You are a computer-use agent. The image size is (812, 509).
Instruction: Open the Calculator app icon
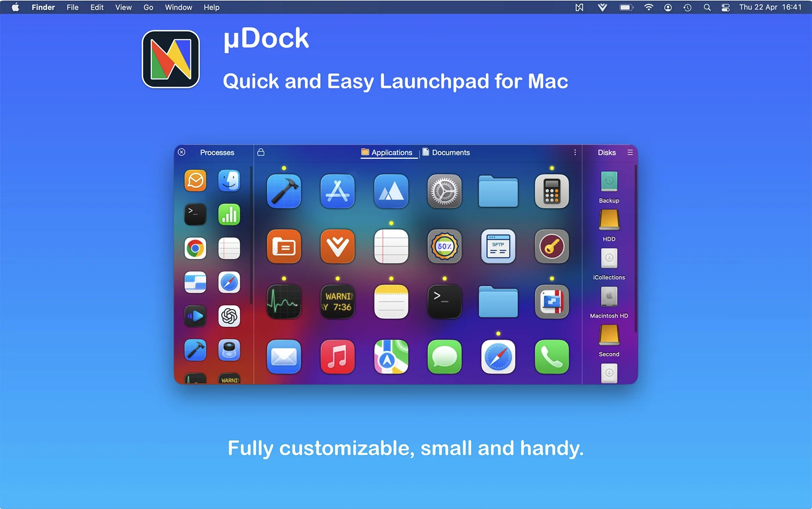click(551, 191)
